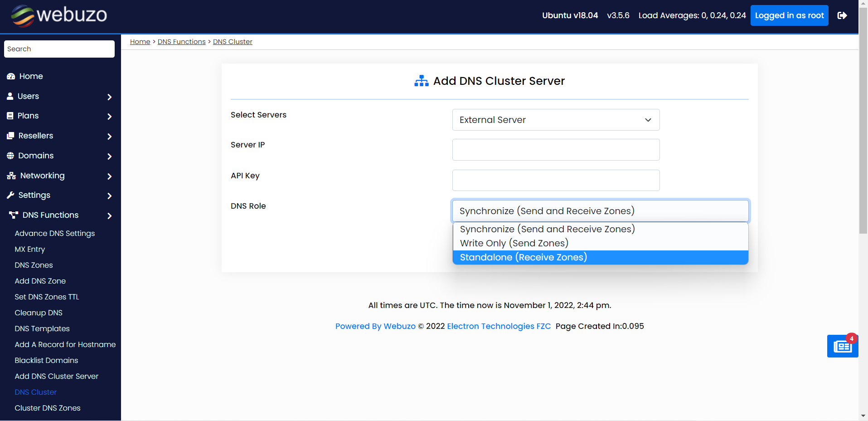The width and height of the screenshot is (868, 421).
Task: Open the Select Servers dropdown
Action: (x=556, y=120)
